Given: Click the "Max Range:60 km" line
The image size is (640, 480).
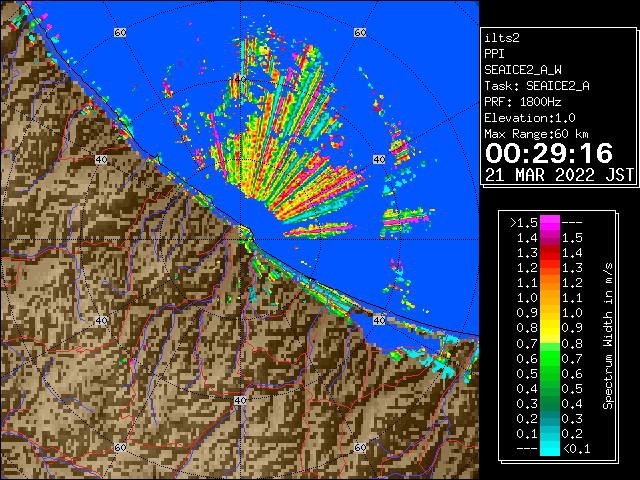Looking at the screenshot, I should point(536,134).
